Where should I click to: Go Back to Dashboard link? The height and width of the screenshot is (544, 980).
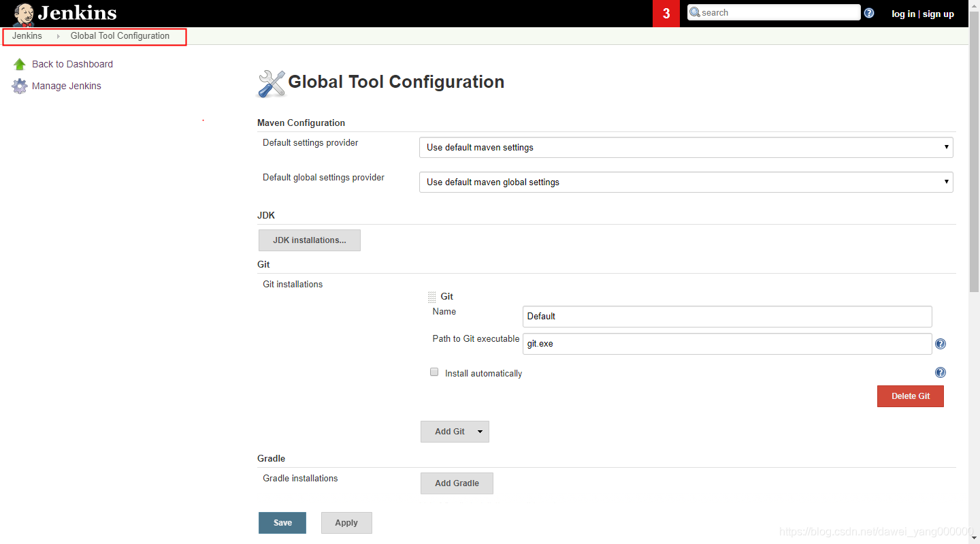coord(72,64)
